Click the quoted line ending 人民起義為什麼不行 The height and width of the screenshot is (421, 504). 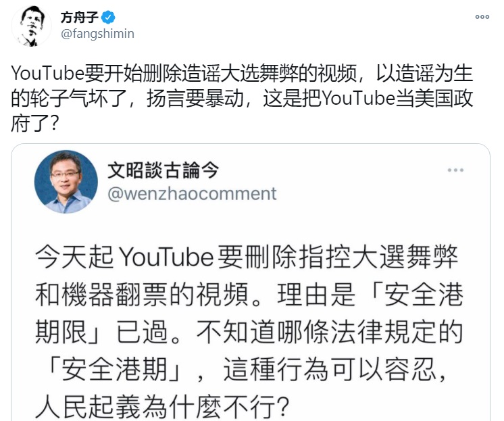162,407
